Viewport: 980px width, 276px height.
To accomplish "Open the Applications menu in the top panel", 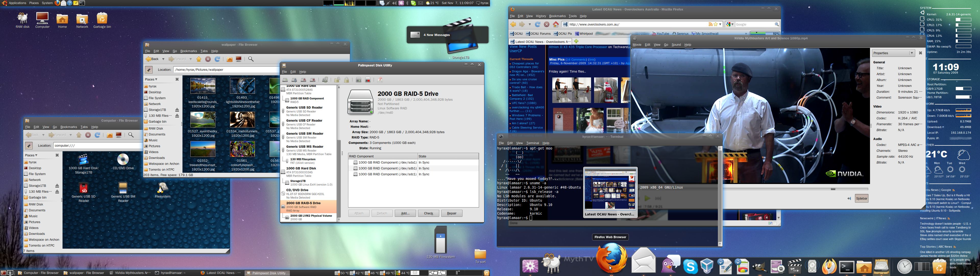I will coord(17,3).
